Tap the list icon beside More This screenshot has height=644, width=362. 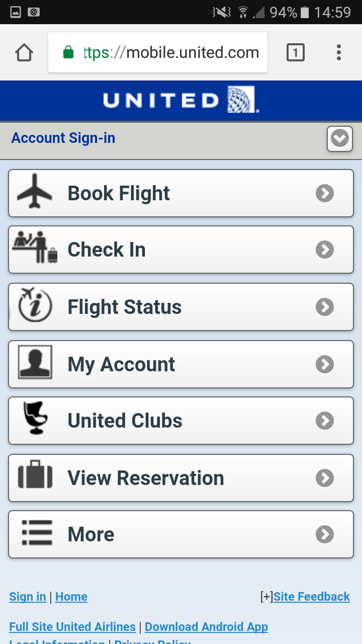pos(37,533)
